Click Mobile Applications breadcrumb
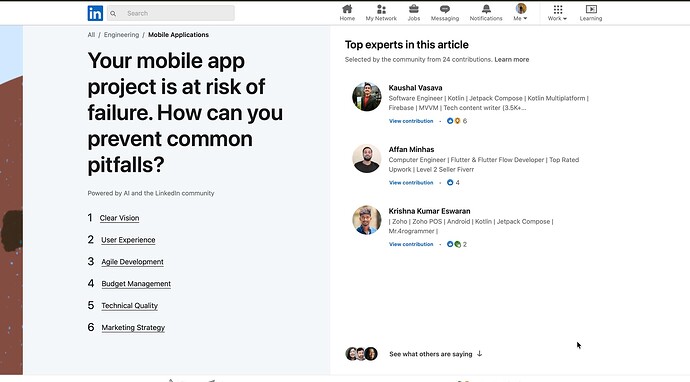 coord(178,35)
